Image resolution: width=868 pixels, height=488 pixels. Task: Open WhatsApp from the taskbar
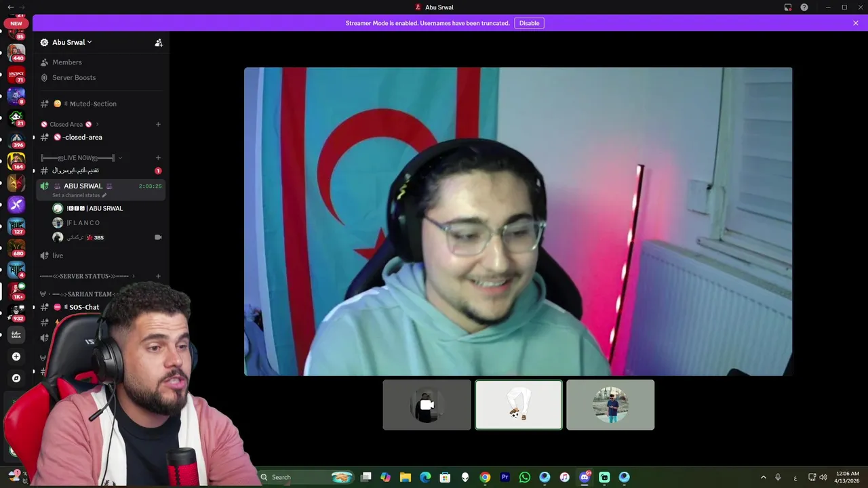(x=525, y=477)
